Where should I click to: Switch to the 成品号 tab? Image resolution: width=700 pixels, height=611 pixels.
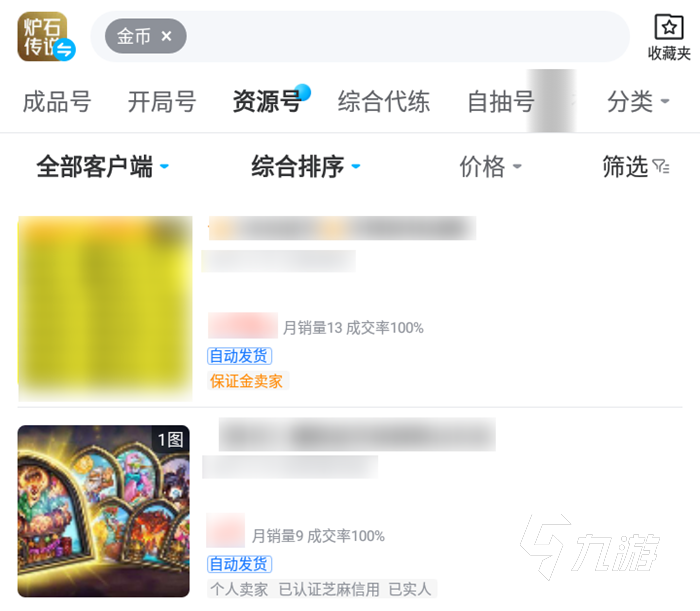pyautogui.click(x=57, y=101)
